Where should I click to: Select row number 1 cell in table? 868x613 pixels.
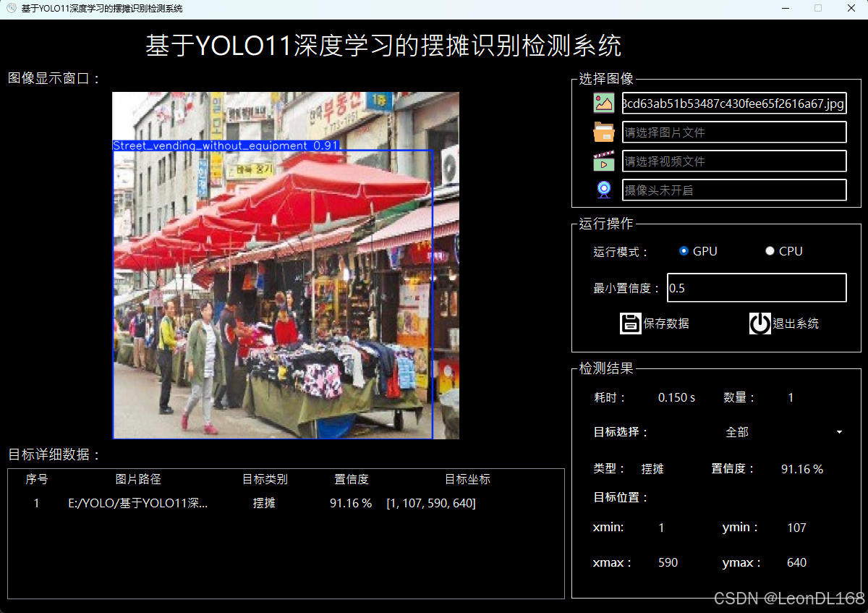pyautogui.click(x=37, y=503)
